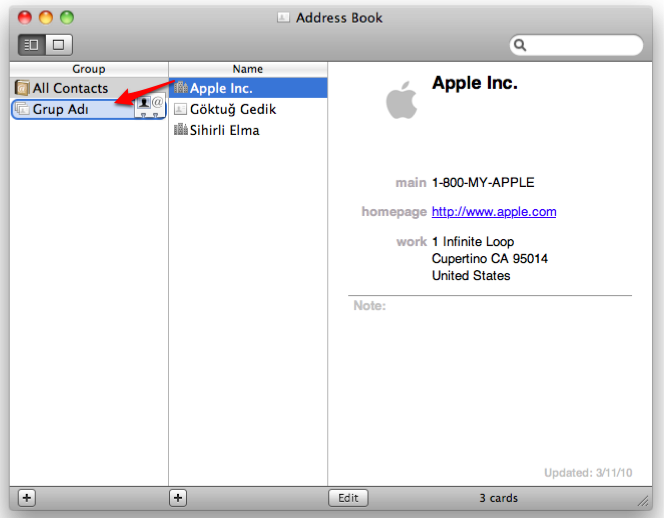Image resolution: width=664 pixels, height=518 pixels.
Task: Click the Grup Adı group icon
Action: tap(22, 109)
